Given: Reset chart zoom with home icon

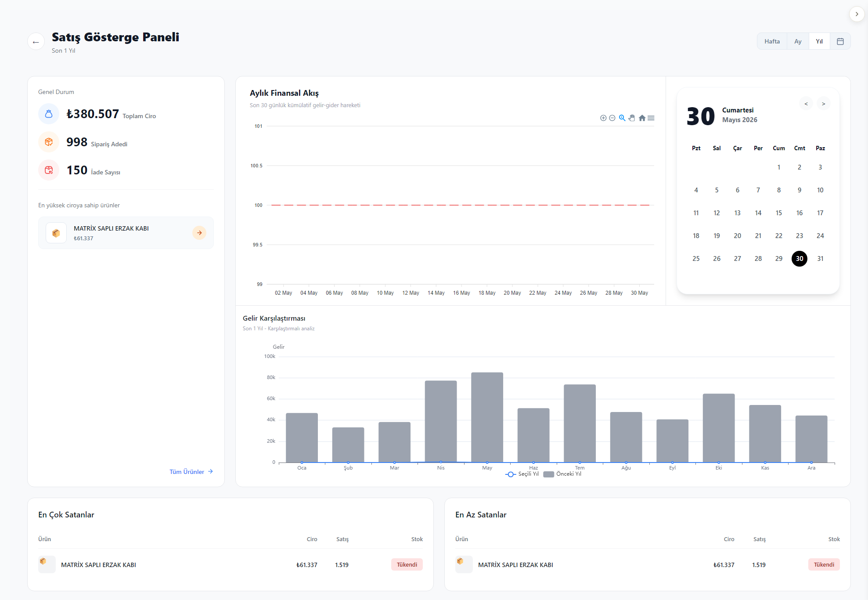Looking at the screenshot, I should click(x=642, y=118).
